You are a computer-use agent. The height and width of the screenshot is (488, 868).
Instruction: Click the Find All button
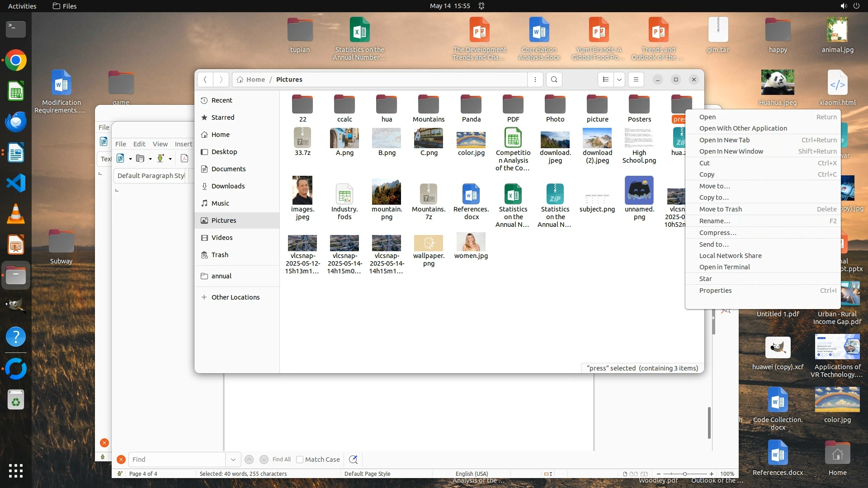point(281,460)
